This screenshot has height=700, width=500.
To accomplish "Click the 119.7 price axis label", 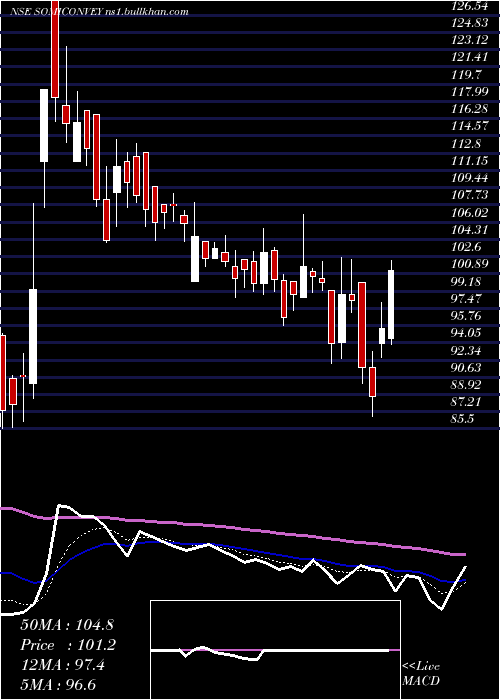I will 466,74.
